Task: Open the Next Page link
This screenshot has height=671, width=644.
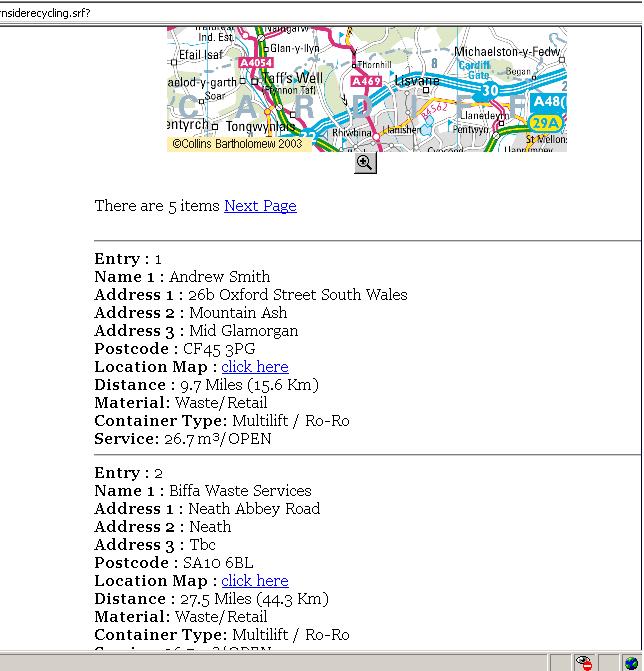Action: pyautogui.click(x=260, y=206)
